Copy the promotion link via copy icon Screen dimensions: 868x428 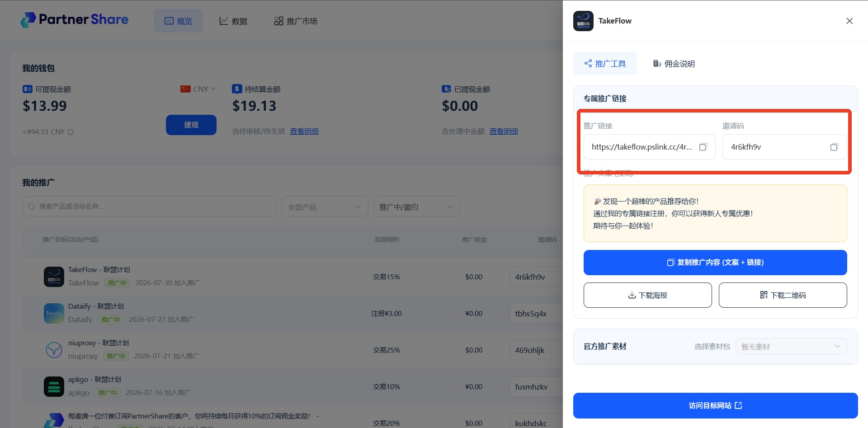pyautogui.click(x=703, y=147)
